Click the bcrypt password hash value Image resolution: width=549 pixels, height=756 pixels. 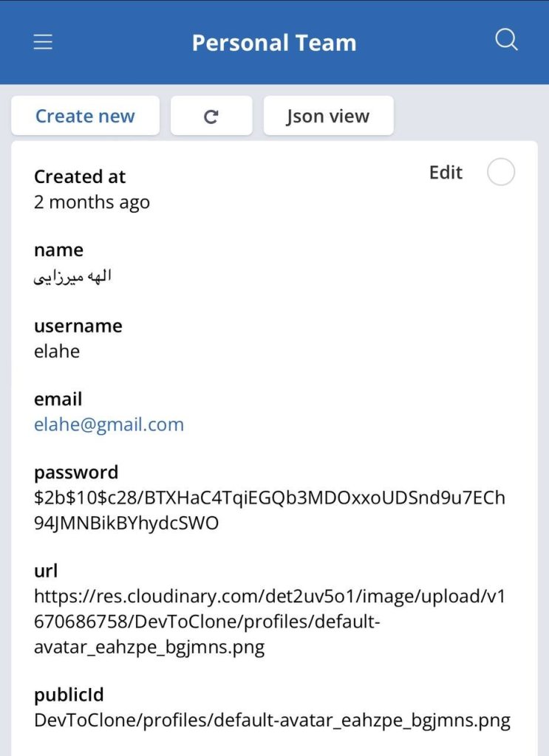(270, 510)
